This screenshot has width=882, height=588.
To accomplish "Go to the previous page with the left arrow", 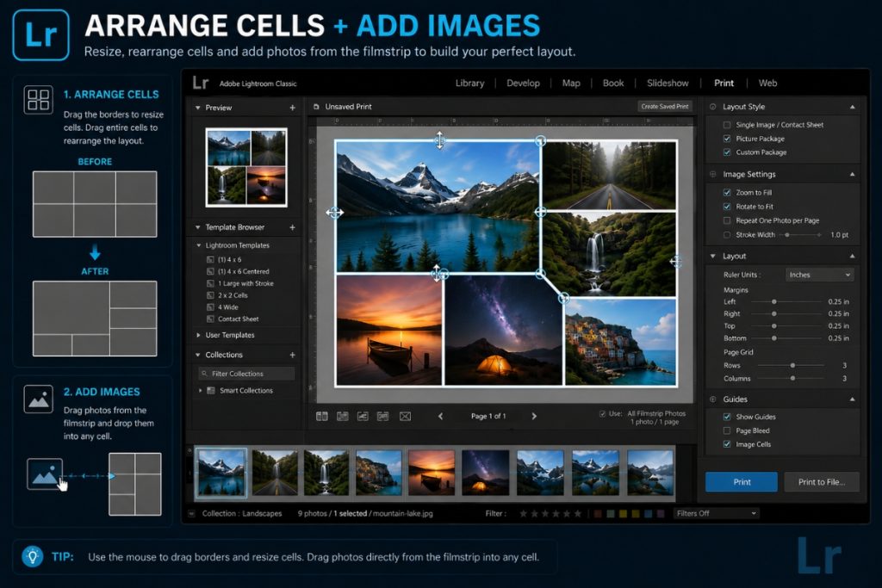I will click(440, 416).
